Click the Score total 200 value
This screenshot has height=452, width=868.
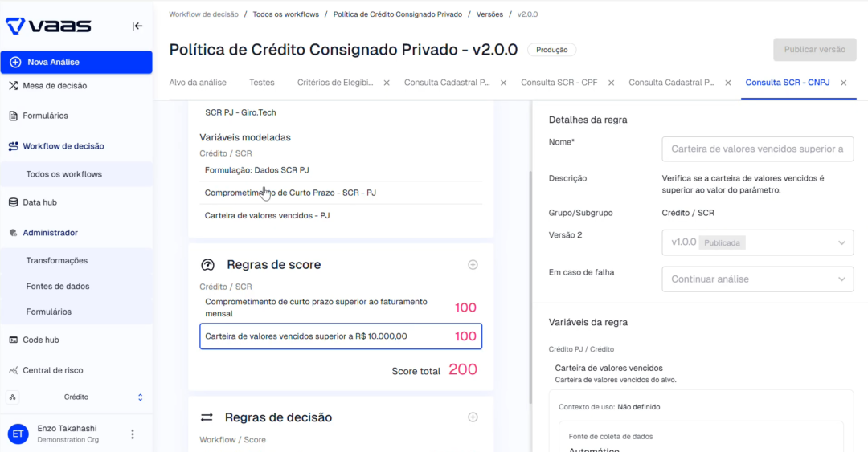coord(463,369)
